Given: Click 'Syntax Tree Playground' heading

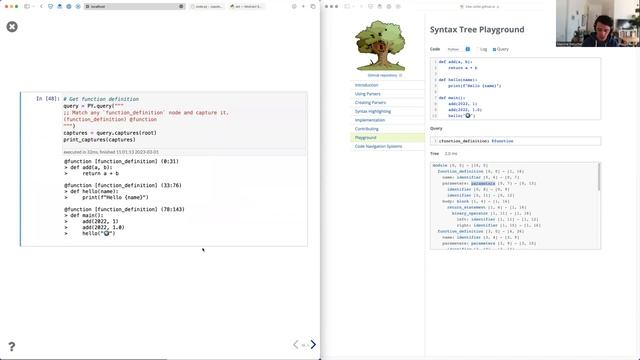Looking at the screenshot, I should [477, 29].
